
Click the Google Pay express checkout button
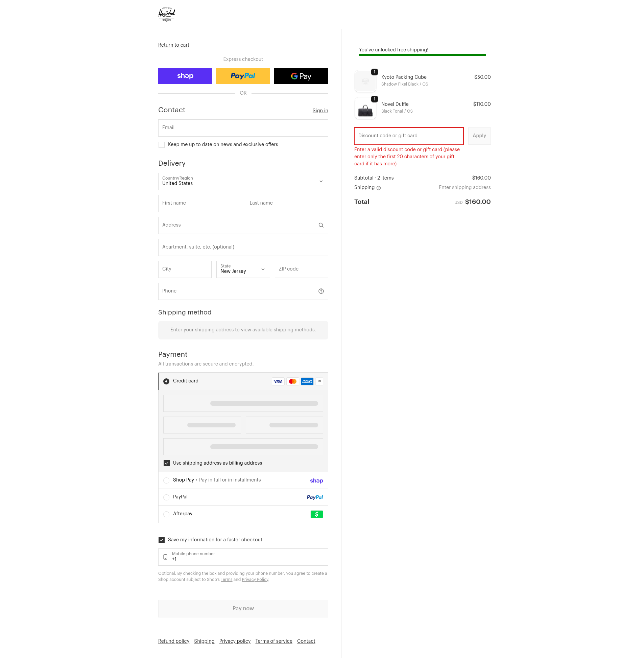[301, 76]
